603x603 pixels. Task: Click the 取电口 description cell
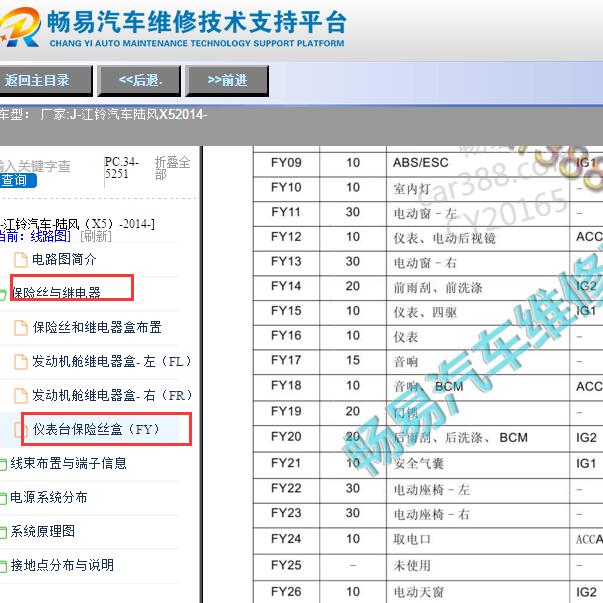pyautogui.click(x=478, y=540)
